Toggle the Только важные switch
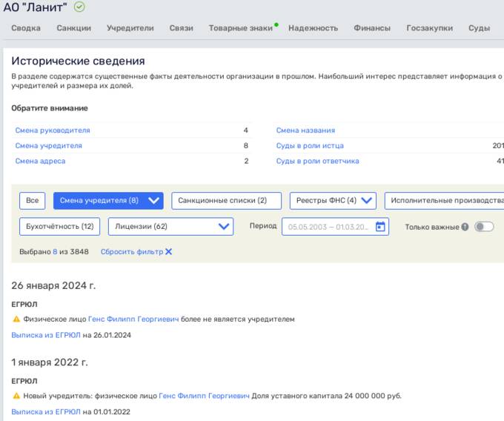Image resolution: width=504 pixels, height=421 pixels. pyautogui.click(x=484, y=227)
